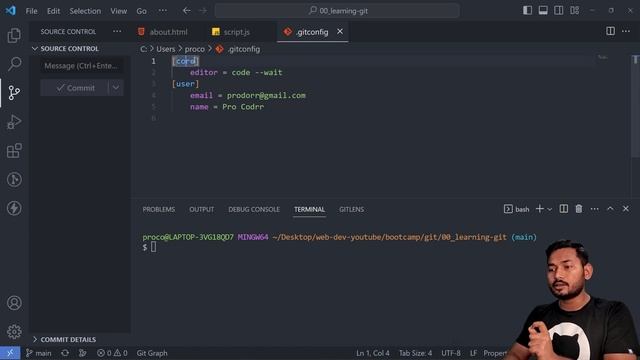Click Ln 1, Col 4 cursor position

click(x=373, y=353)
